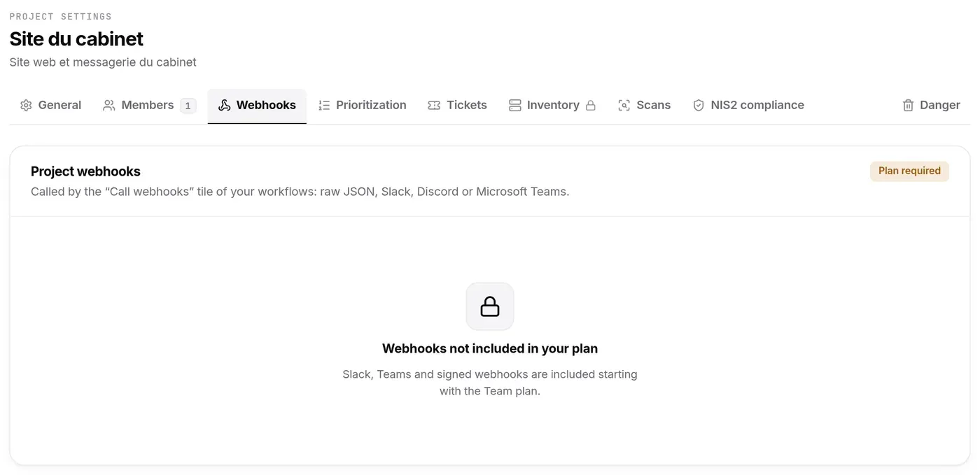Switch to the Members tab
Screen dimensions: 980x475
coord(149,106)
